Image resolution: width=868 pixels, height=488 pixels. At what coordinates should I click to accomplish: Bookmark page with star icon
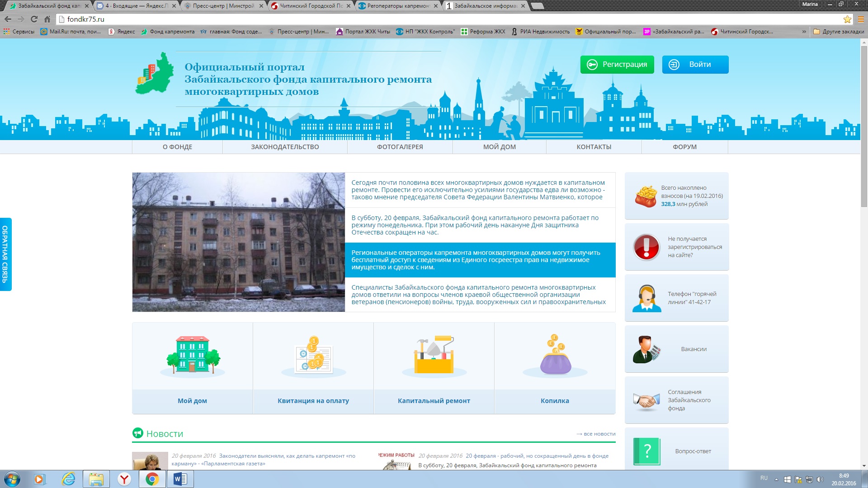[x=847, y=19]
